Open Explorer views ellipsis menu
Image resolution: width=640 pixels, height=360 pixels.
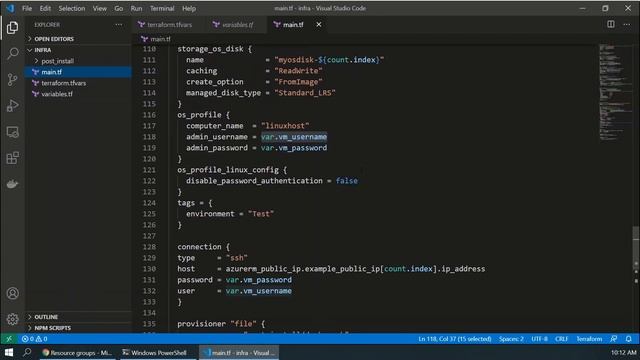pos(119,24)
